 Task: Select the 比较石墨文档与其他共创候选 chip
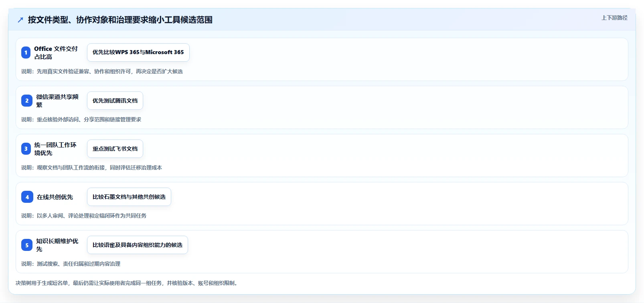(x=129, y=197)
